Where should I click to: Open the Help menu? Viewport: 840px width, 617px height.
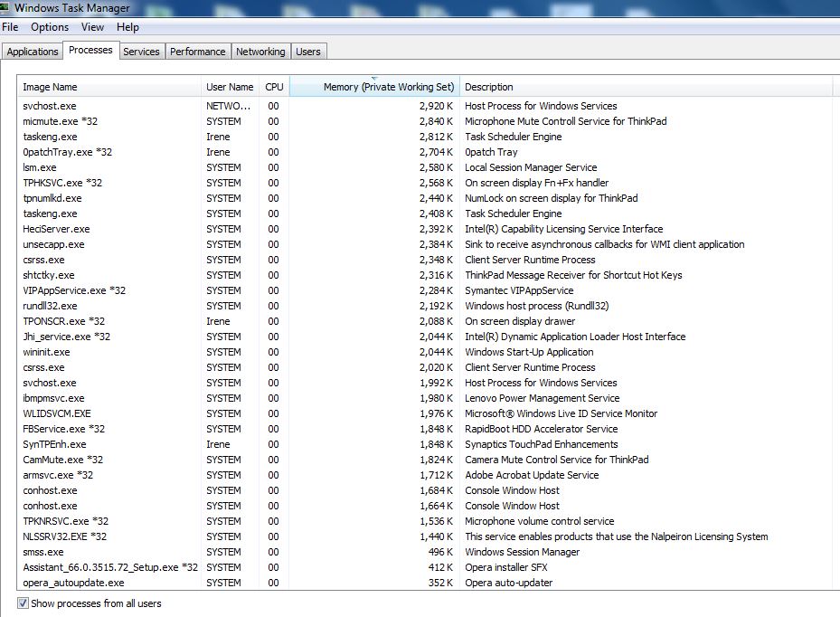pyautogui.click(x=128, y=27)
